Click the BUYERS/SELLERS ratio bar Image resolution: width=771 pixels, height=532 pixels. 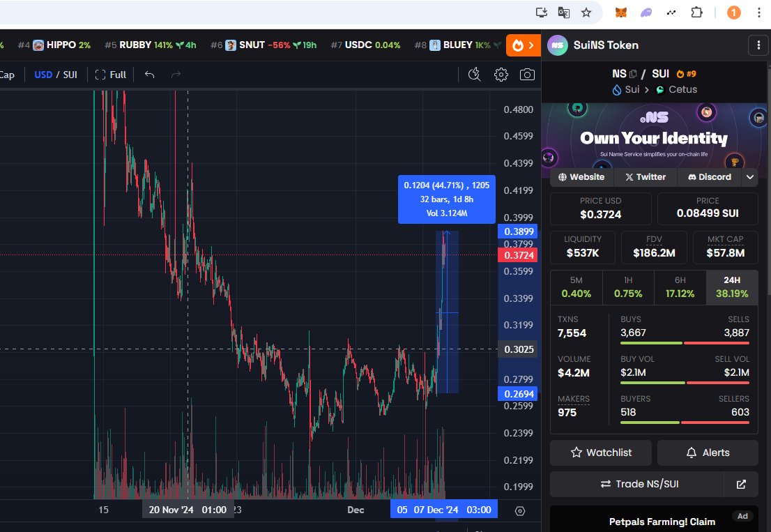pyautogui.click(x=685, y=423)
